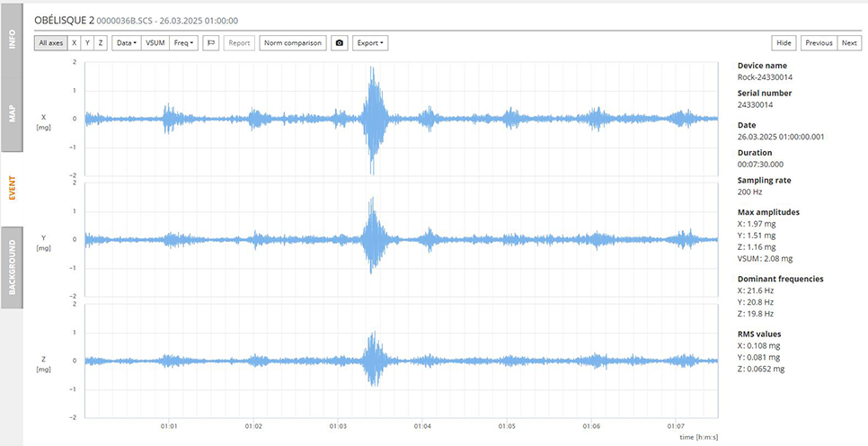Click the 01:03 time axis label
Image resolution: width=868 pixels, height=446 pixels.
(x=338, y=427)
